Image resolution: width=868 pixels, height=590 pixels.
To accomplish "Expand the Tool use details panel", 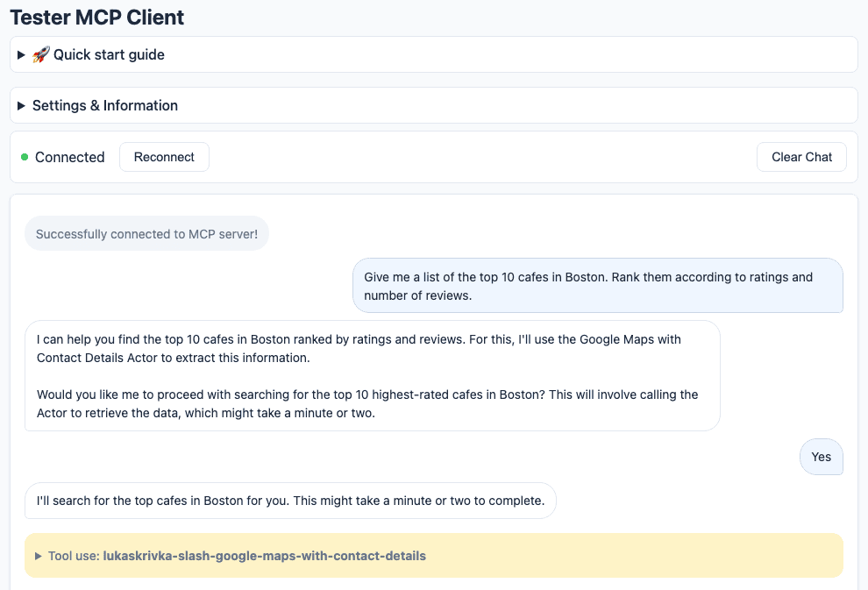I will pos(237,556).
